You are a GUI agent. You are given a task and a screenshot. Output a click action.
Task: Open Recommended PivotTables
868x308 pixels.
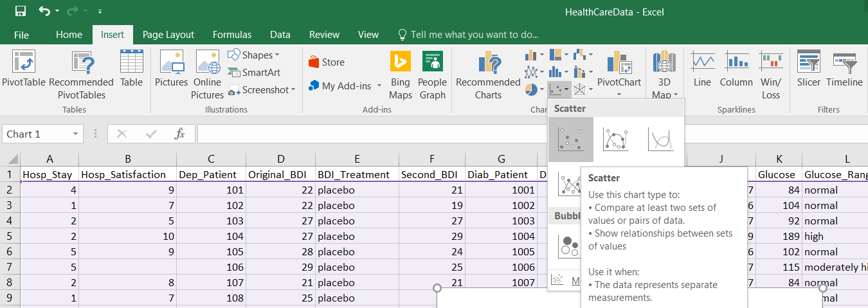(x=81, y=76)
